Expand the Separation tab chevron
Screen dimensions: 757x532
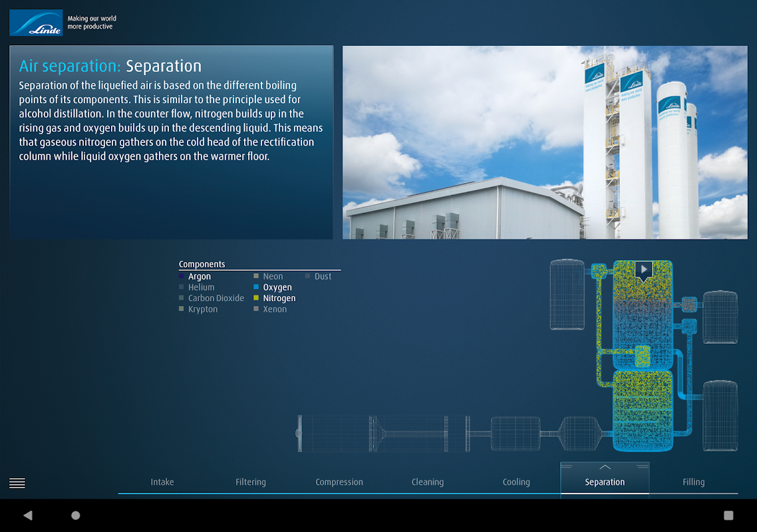pyautogui.click(x=605, y=467)
